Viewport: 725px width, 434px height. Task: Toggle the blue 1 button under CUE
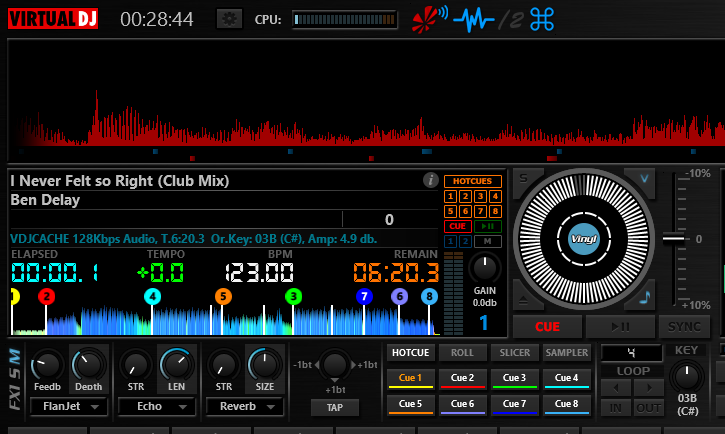tap(450, 241)
